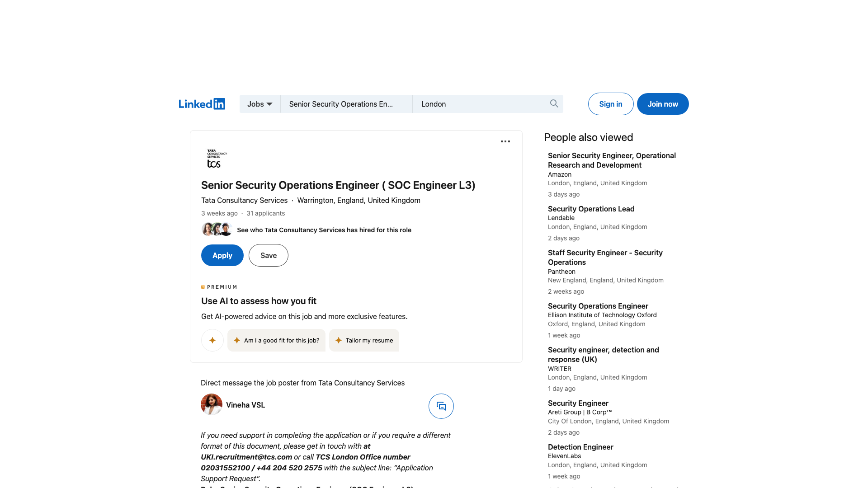Click 'People also viewed' heading

pos(589,137)
